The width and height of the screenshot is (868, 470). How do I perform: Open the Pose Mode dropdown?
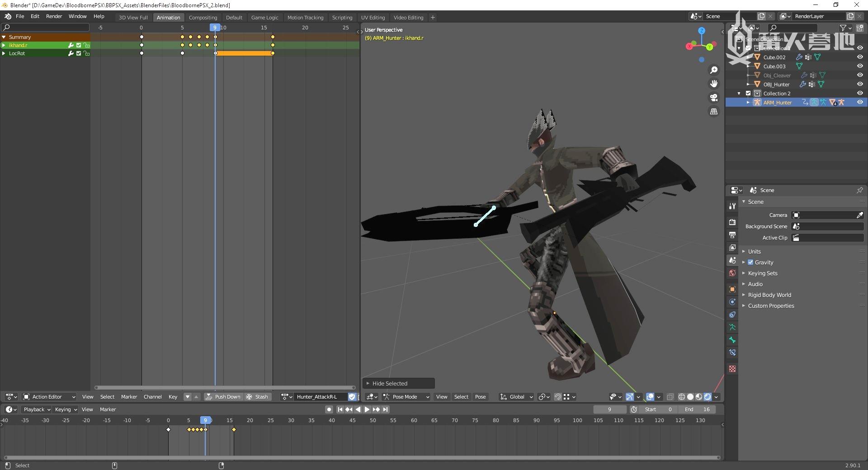pyautogui.click(x=406, y=397)
